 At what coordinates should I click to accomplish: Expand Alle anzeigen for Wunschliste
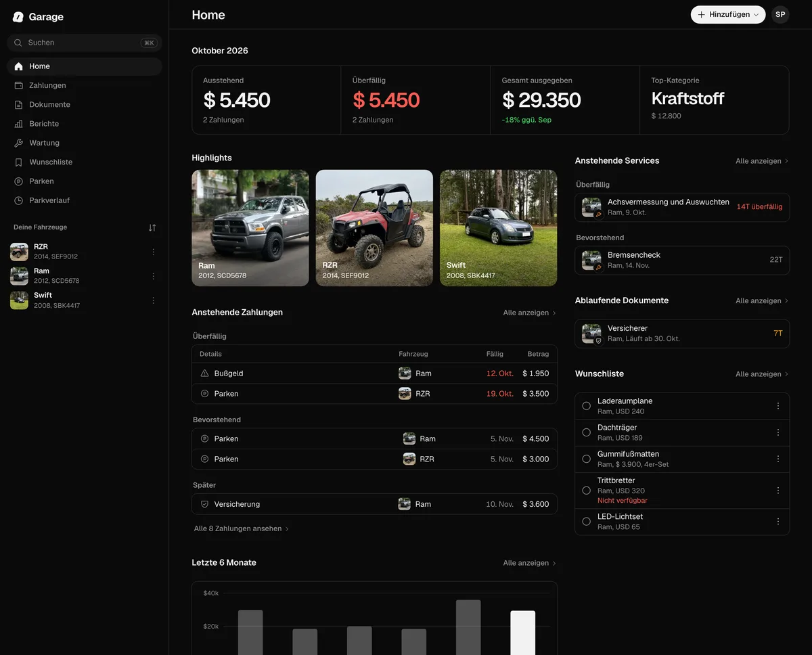(762, 374)
